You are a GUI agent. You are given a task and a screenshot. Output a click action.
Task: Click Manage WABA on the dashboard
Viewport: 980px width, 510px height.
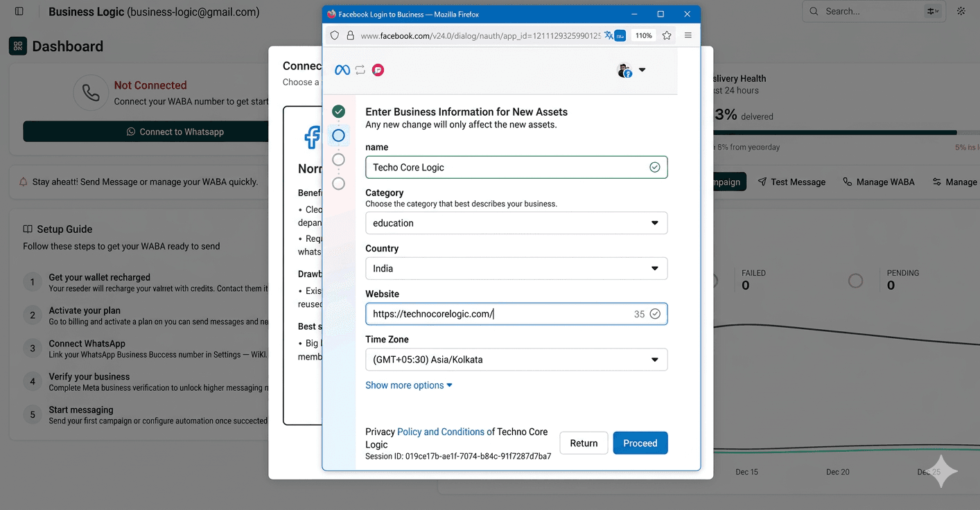point(878,182)
